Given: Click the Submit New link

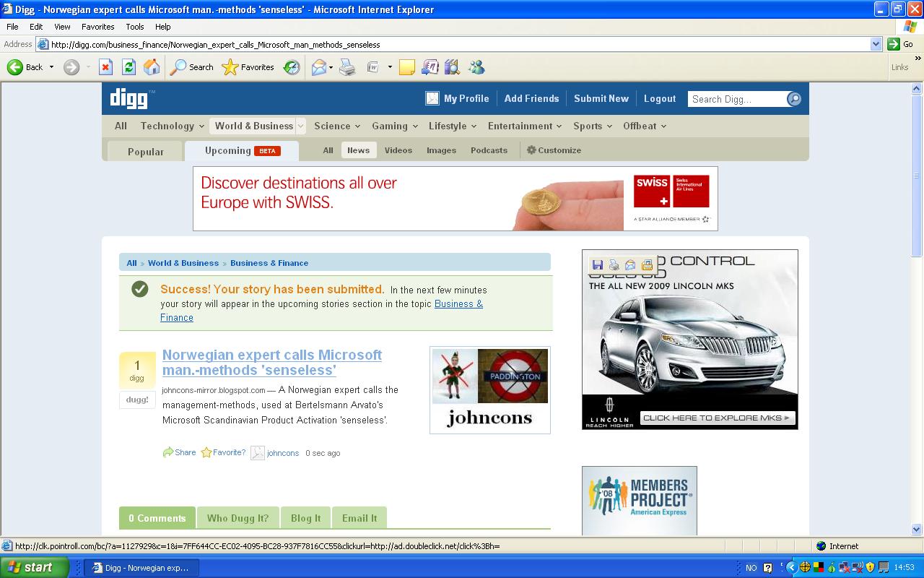Looking at the screenshot, I should (601, 98).
